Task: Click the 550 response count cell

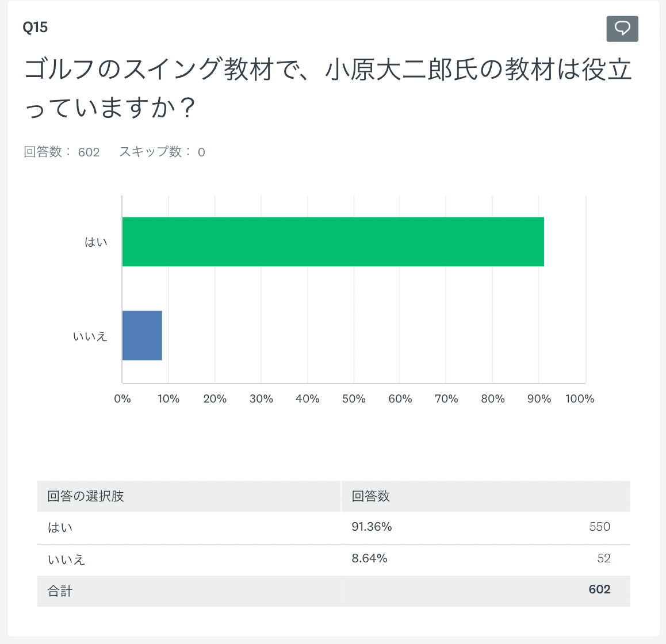Action: click(x=599, y=527)
